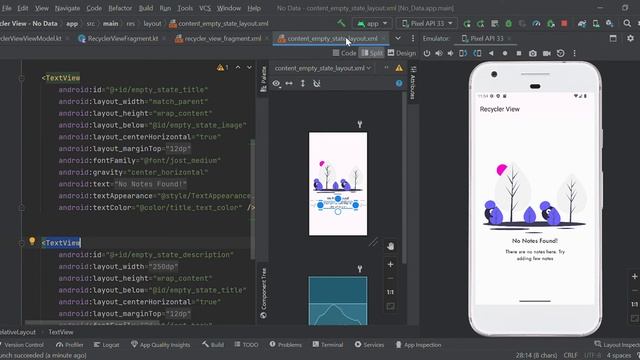This screenshot has height=360, width=640.
Task: Open the design view options eye dropdown
Action: (x=276, y=84)
